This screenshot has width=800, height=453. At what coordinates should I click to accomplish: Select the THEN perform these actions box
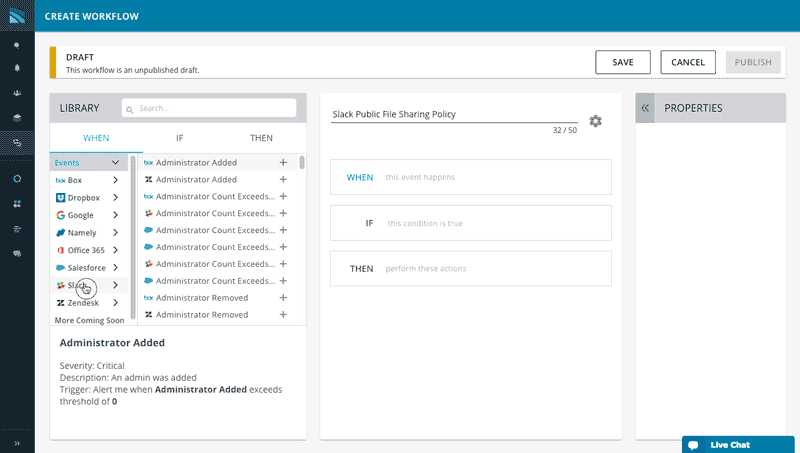(x=470, y=268)
